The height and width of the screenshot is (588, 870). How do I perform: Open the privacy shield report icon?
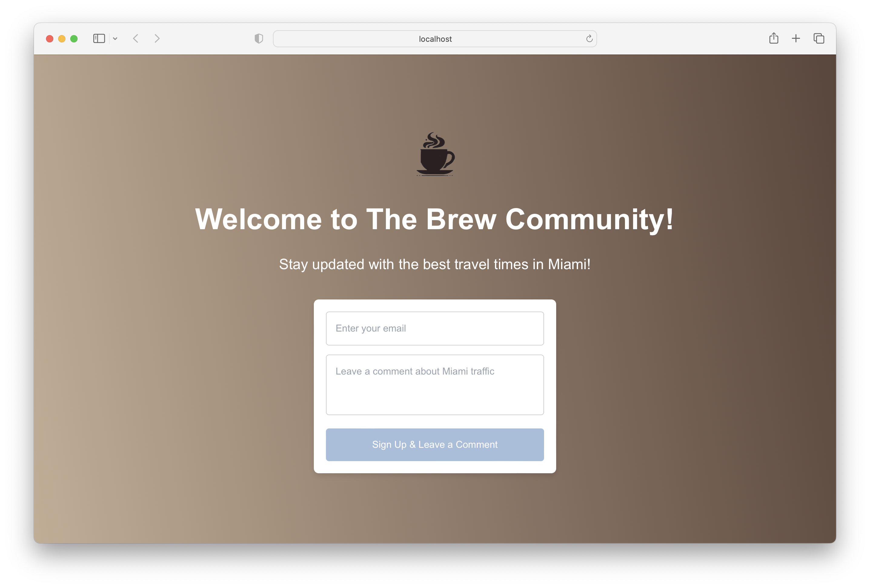pos(259,38)
